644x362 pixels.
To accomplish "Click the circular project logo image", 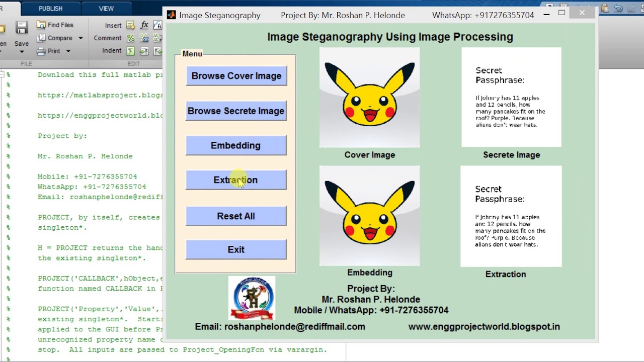I will click(252, 298).
